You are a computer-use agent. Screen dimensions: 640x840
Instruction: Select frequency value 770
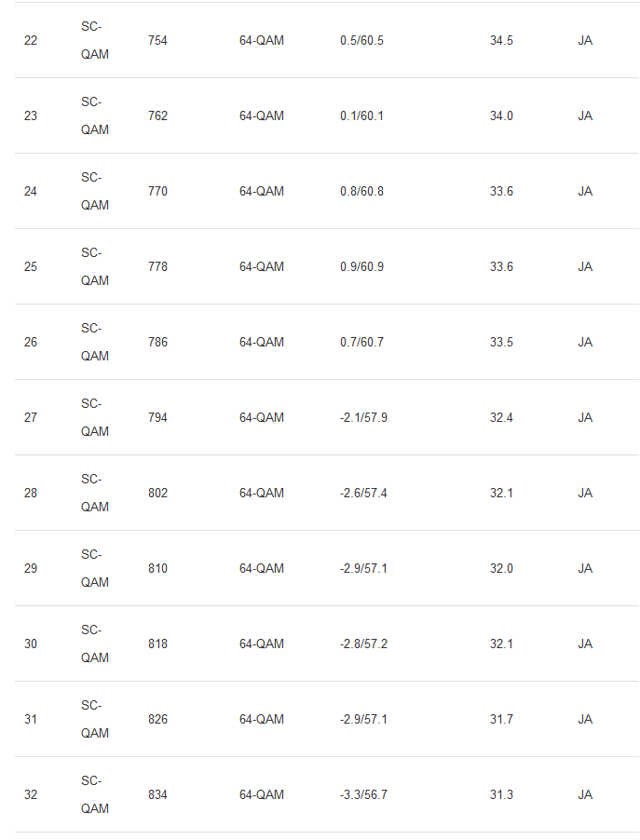[x=157, y=192]
